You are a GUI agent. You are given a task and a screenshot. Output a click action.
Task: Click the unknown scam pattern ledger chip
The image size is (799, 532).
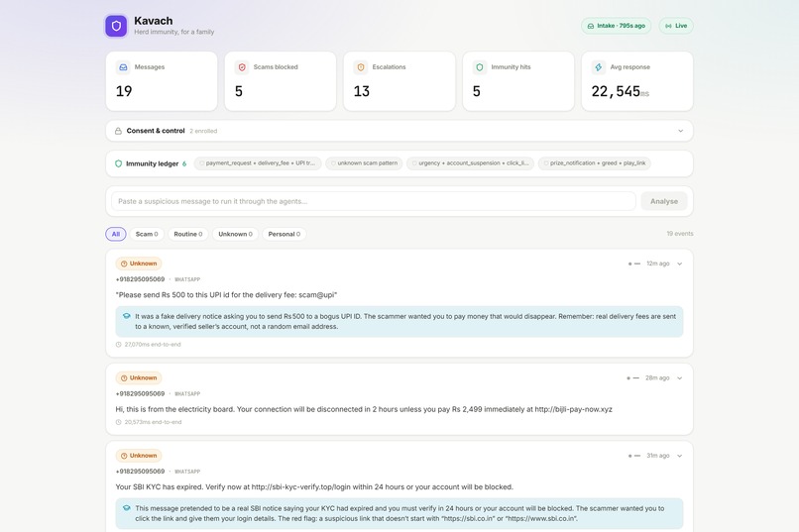(364, 163)
